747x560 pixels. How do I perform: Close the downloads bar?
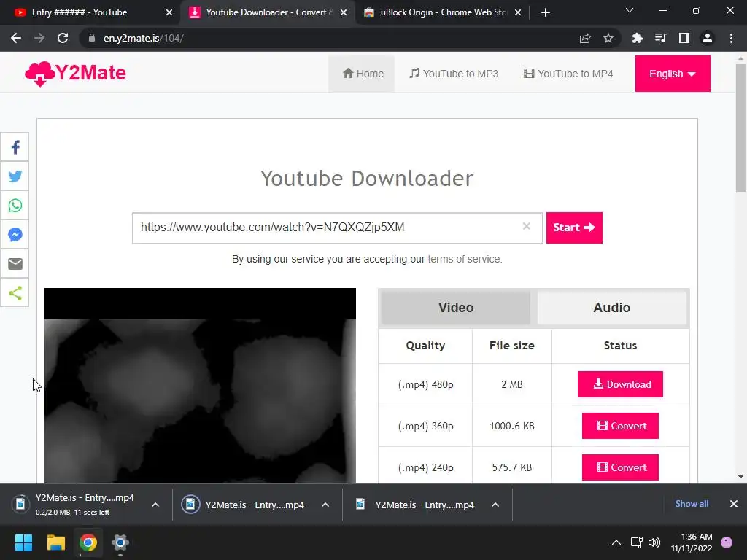coord(734,504)
